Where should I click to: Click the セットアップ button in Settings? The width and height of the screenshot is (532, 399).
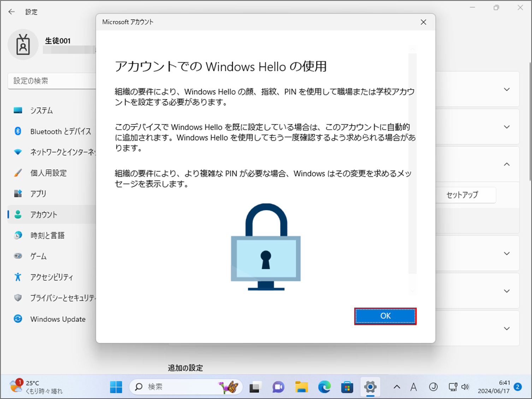466,195
